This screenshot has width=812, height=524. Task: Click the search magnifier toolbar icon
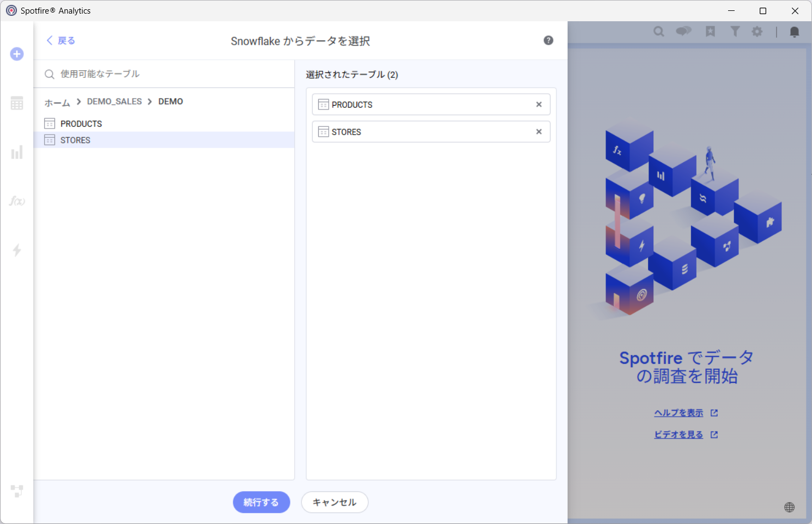tap(659, 32)
